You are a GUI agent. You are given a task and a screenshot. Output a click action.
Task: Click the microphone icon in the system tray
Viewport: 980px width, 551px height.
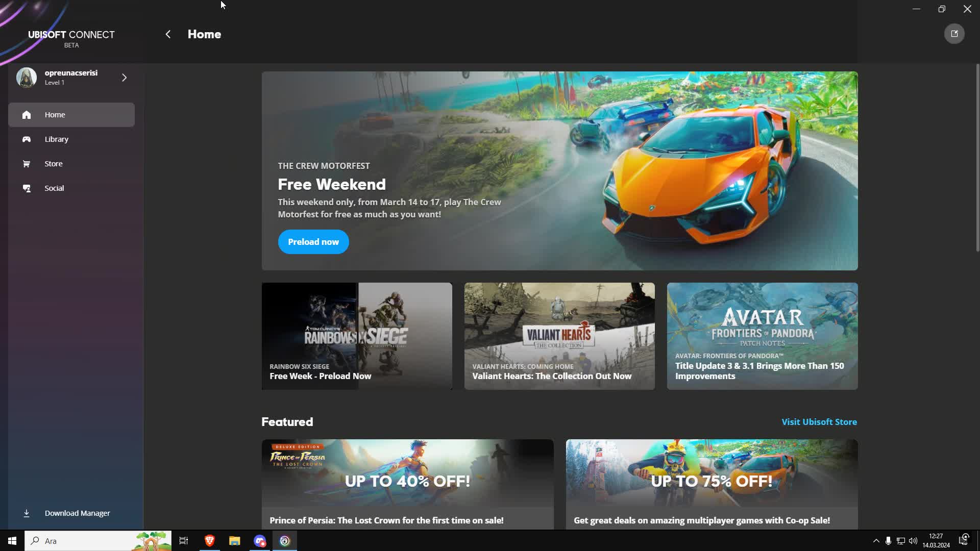[889, 541]
